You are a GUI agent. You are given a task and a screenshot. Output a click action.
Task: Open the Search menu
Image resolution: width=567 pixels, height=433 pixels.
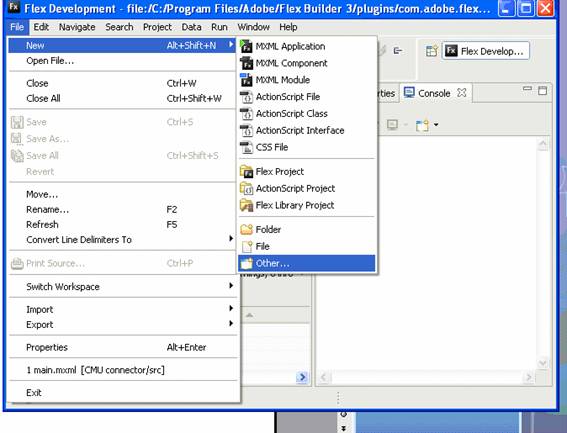tap(119, 27)
